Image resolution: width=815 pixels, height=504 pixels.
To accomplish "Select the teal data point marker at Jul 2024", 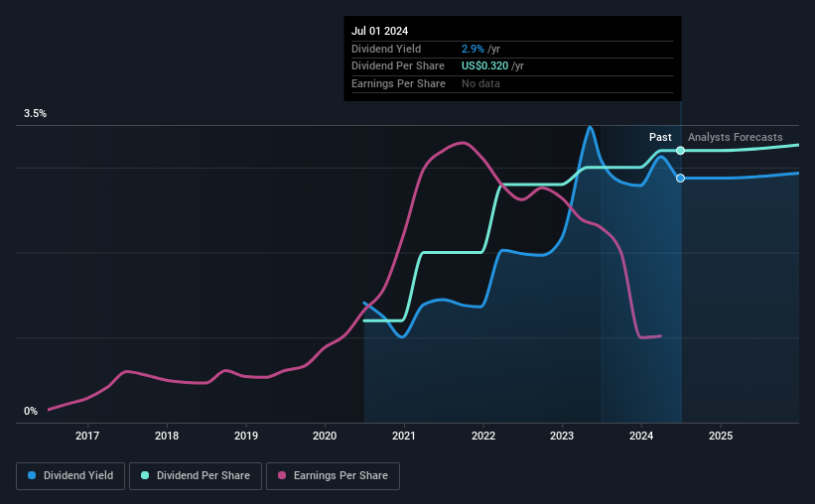I will pyautogui.click(x=680, y=151).
